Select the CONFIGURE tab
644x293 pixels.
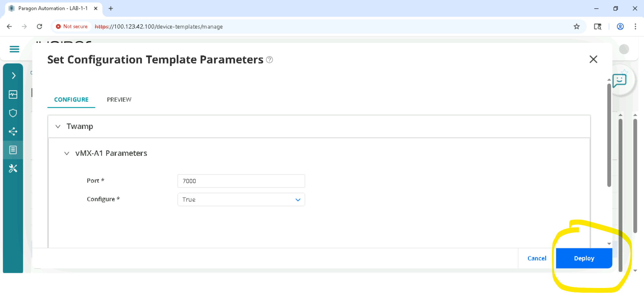[x=71, y=100]
